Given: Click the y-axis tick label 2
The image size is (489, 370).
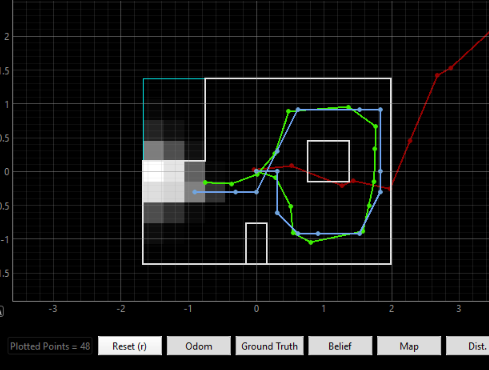Looking at the screenshot, I should tap(7, 37).
